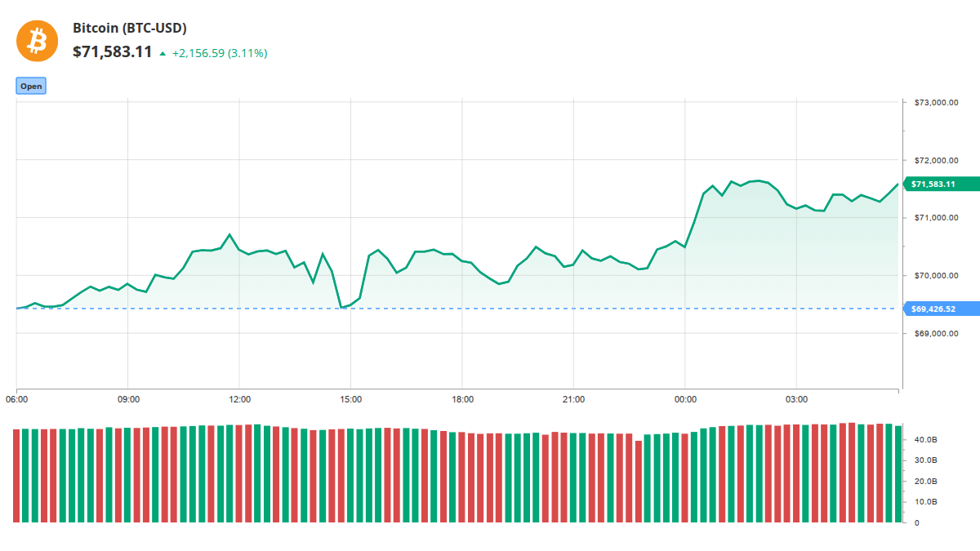Select the +2,156.59 (3.11%) change text
The image size is (980, 551).
(220, 53)
